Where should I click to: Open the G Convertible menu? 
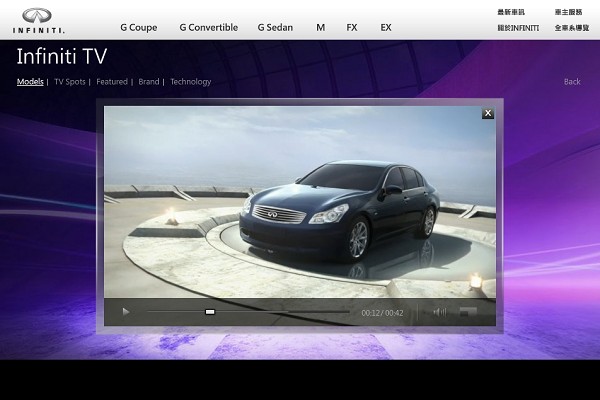208,28
